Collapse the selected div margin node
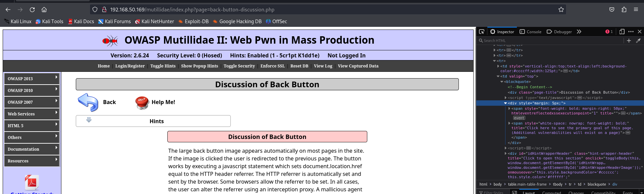Viewport: 644px width, 194px height. [x=505, y=103]
